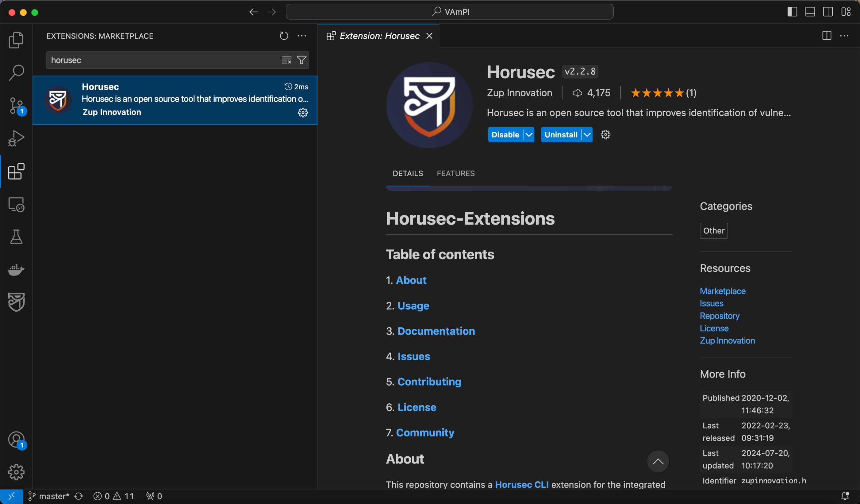Jump to Documentation in table of contents
Screen dimensions: 860x504
(x=436, y=331)
